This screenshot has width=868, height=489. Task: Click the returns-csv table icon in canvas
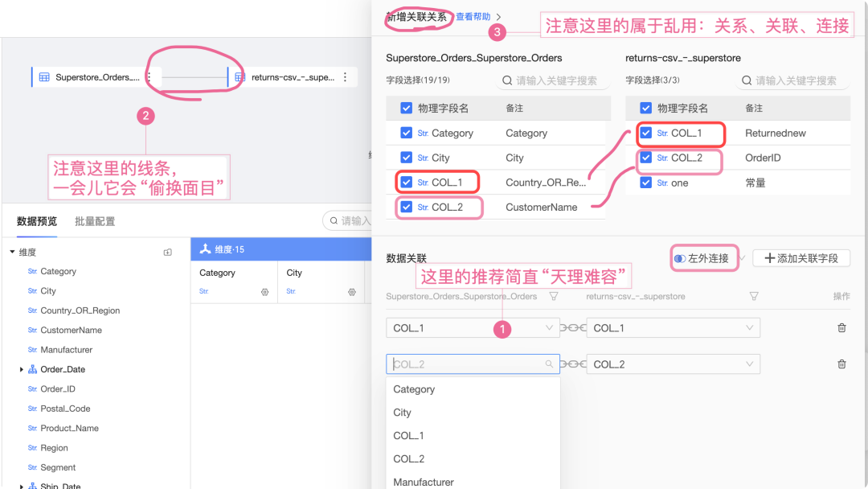click(240, 77)
